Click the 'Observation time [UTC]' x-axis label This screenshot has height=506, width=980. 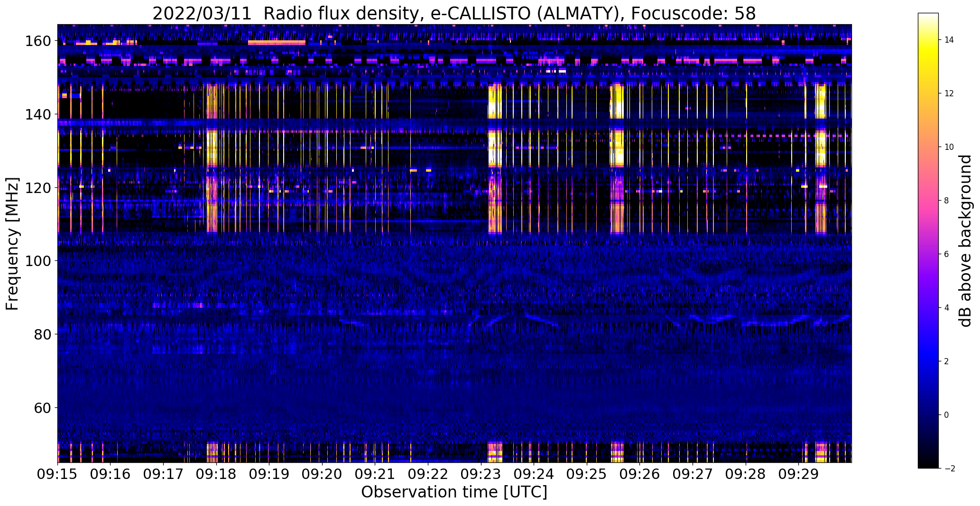coord(454,492)
